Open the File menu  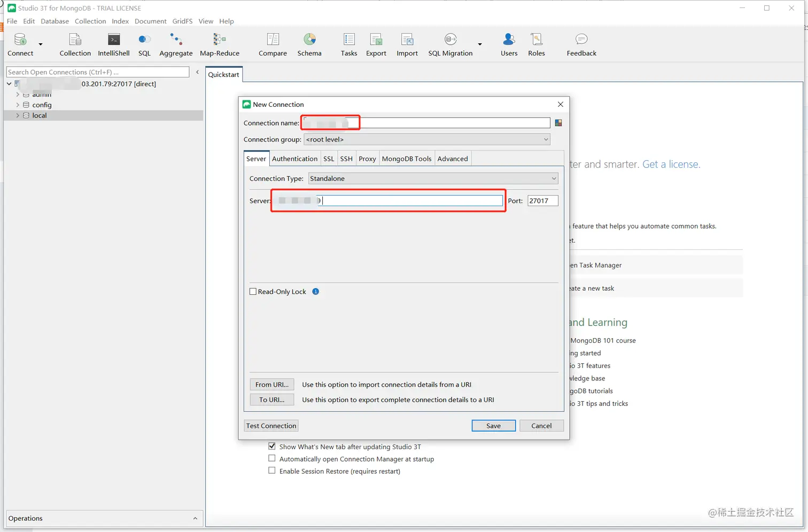point(12,21)
